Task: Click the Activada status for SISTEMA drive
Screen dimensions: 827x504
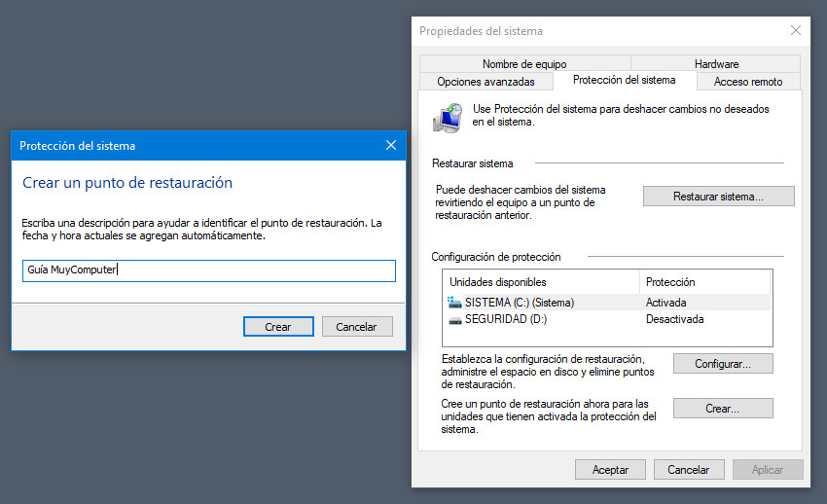Action: tap(665, 302)
